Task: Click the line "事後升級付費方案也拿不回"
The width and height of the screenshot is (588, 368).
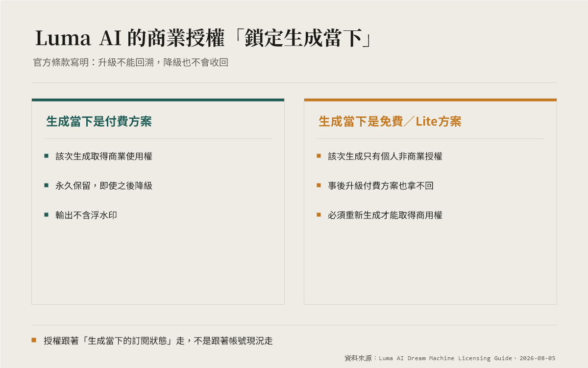Action: click(x=381, y=185)
